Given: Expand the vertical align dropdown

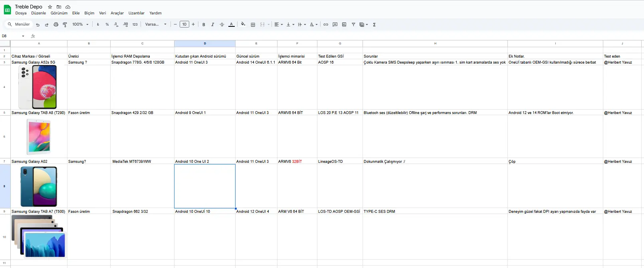Looking at the screenshot, I should coord(293,24).
